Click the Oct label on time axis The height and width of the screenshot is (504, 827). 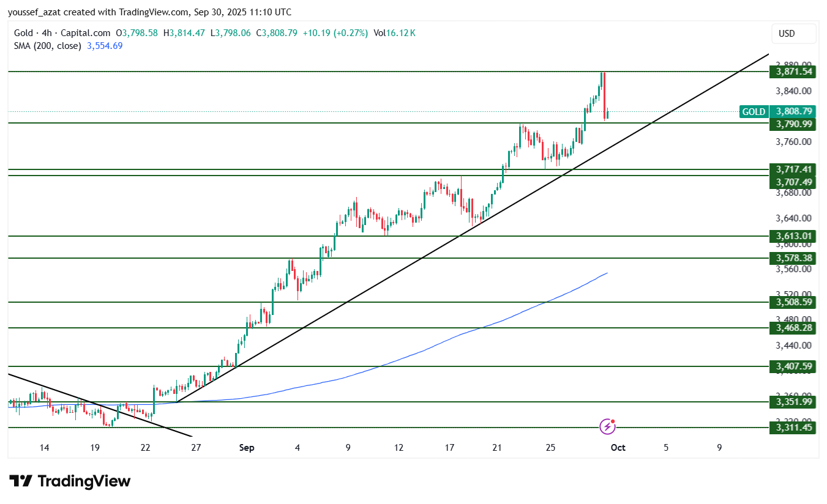tap(618, 448)
